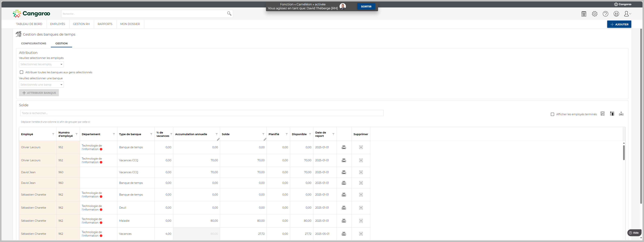This screenshot has width=644, height=242.
Task: Open the settings gear icon
Action: pos(595,14)
